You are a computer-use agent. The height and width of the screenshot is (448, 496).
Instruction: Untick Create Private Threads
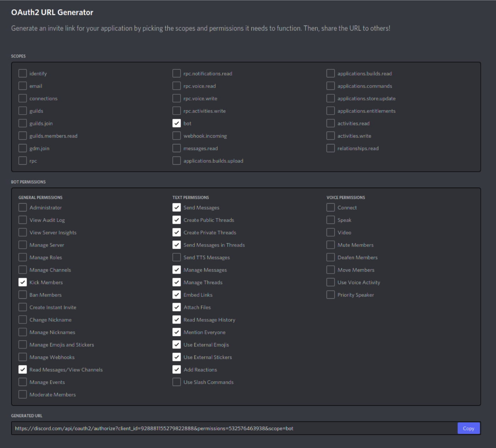point(177,232)
